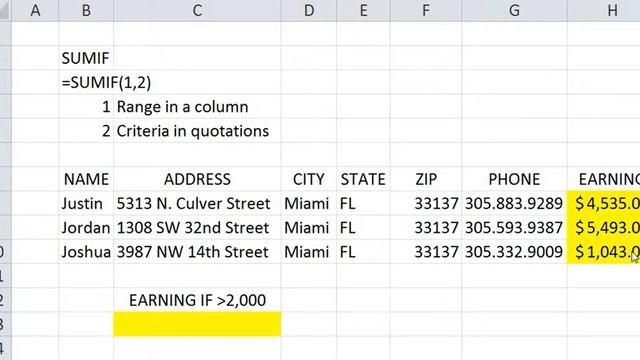640x360 pixels.
Task: Click FL cell in Justin's row
Action: [x=363, y=203]
